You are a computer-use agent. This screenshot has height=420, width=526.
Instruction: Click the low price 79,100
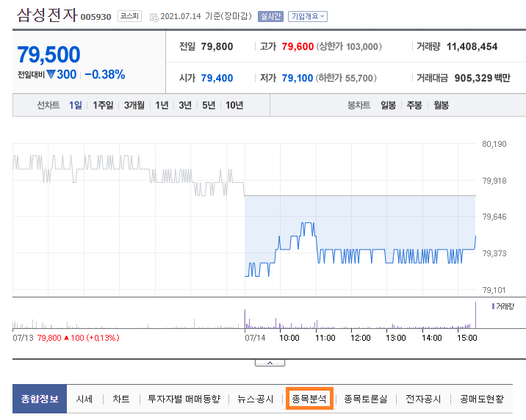point(298,78)
